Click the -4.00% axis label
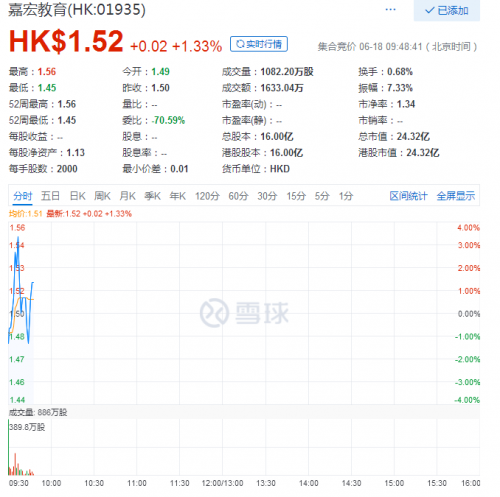 pyautogui.click(x=467, y=400)
